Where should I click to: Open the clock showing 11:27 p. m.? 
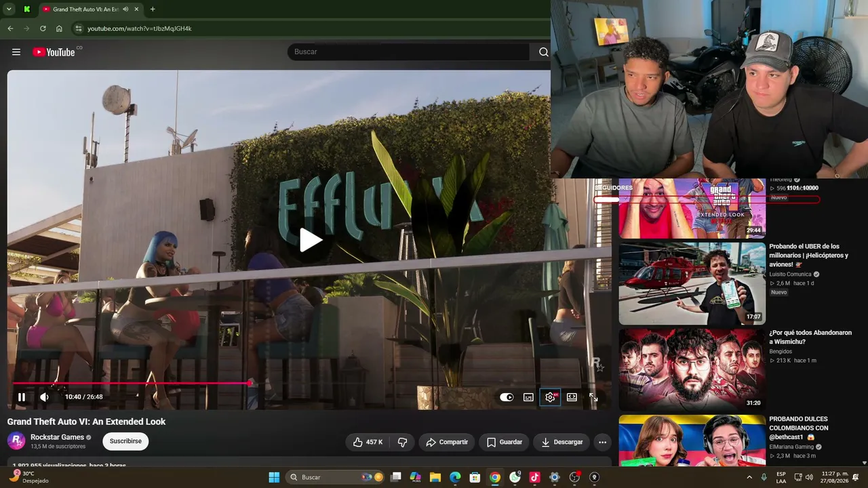point(835,477)
